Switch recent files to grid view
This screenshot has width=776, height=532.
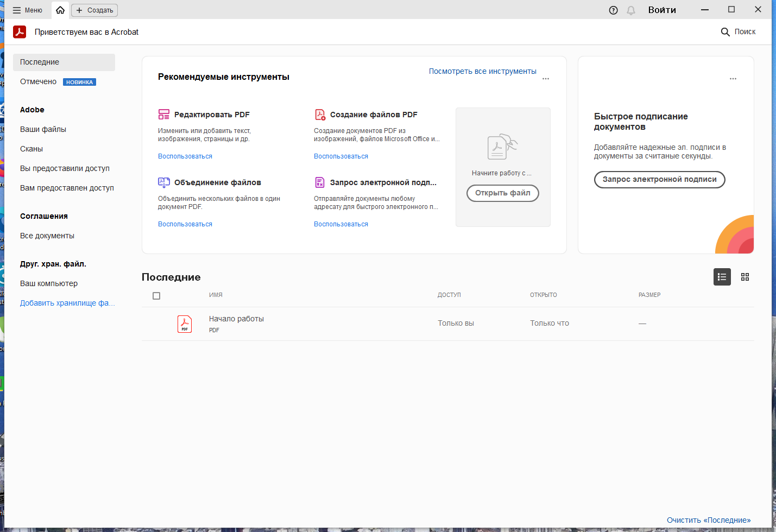[745, 277]
